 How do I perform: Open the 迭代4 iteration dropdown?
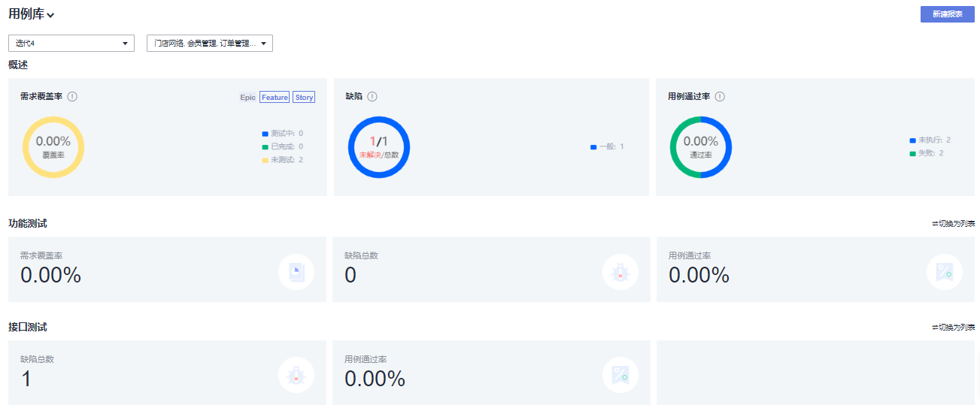coord(71,44)
